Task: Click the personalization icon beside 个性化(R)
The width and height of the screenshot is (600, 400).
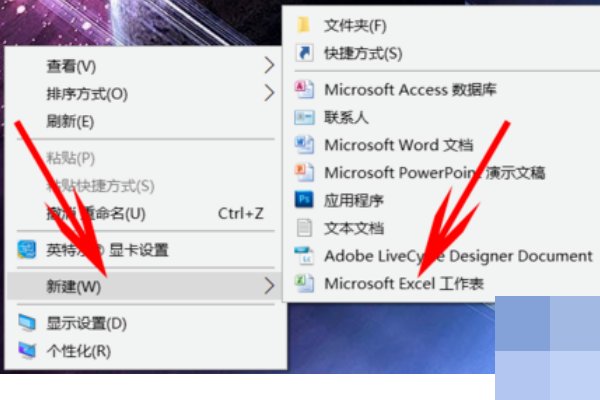Action: (x=27, y=351)
